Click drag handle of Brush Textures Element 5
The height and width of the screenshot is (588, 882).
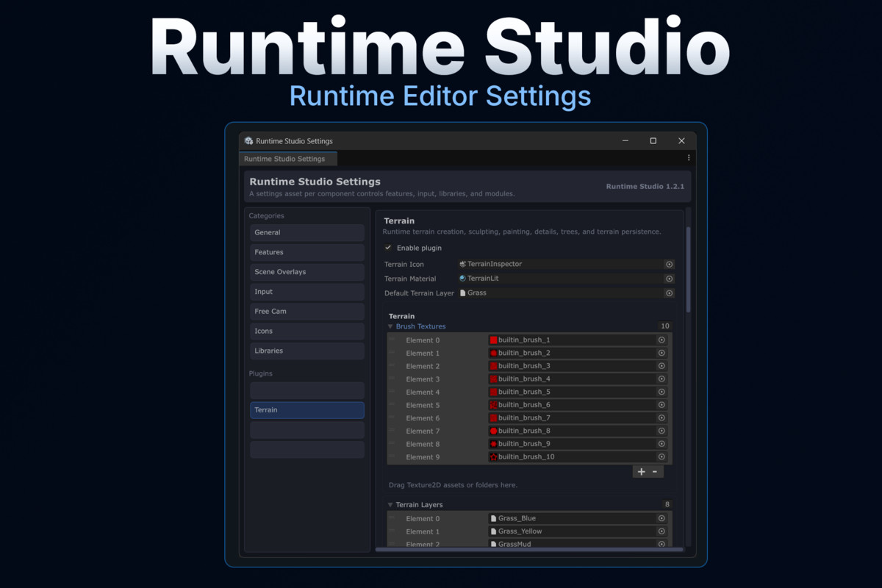tap(392, 405)
